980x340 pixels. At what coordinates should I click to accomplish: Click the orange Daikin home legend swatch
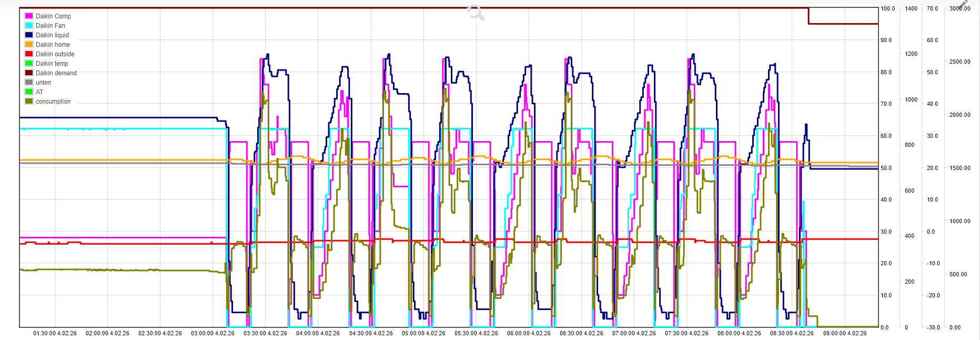[x=29, y=45]
